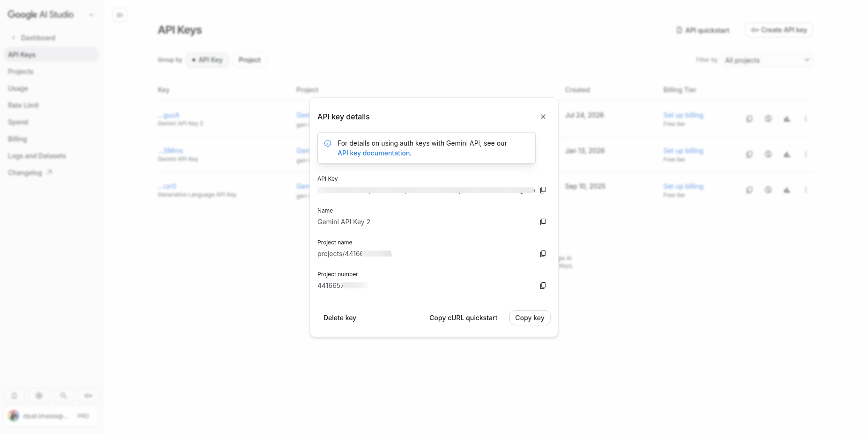Click Set up billing for Jul 24, 2026 key

tap(683, 115)
